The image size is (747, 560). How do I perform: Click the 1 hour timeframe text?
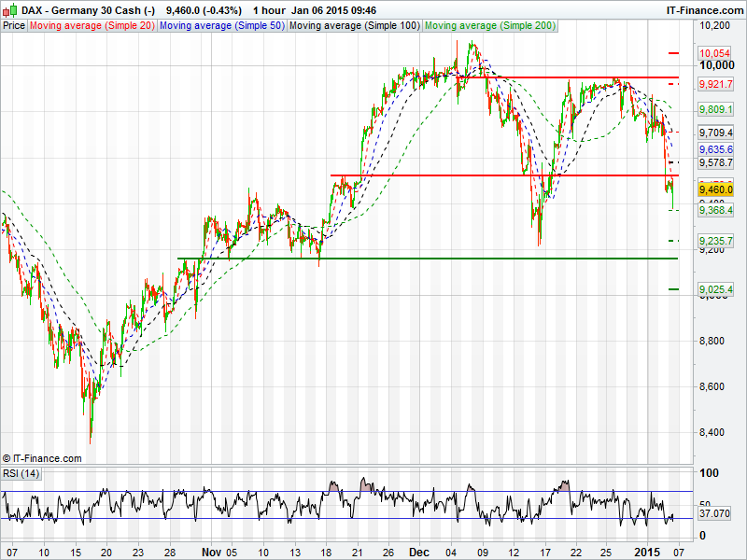click(x=269, y=10)
